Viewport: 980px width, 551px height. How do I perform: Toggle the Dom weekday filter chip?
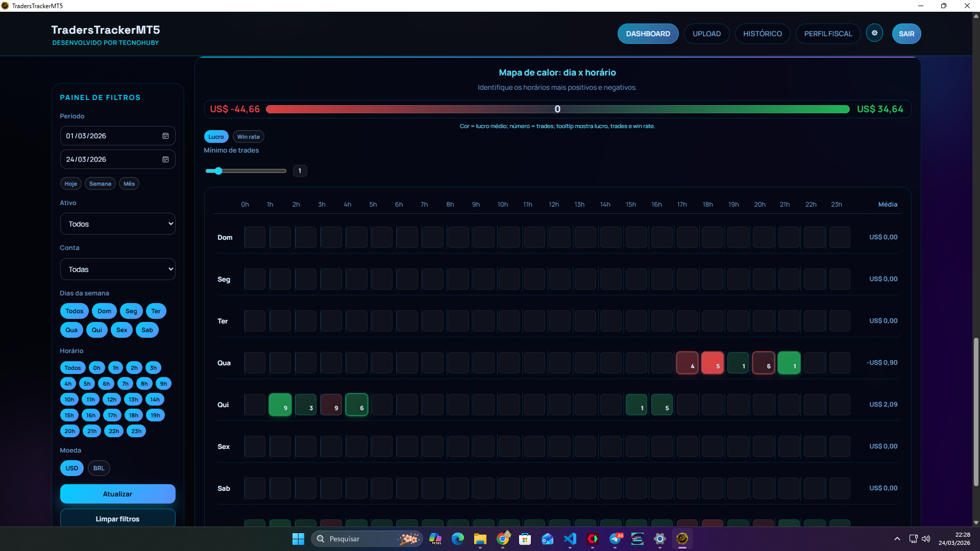[x=104, y=311]
